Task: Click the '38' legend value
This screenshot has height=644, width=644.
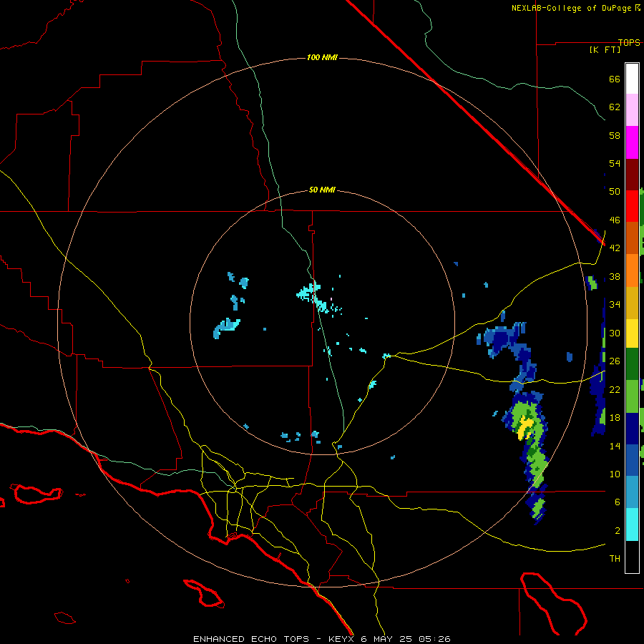Action: tap(615, 276)
